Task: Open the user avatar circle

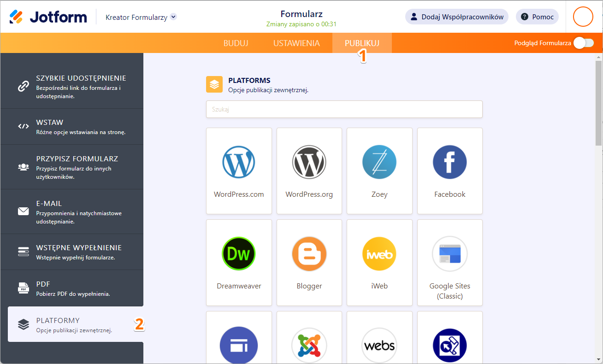Action: tap(583, 17)
